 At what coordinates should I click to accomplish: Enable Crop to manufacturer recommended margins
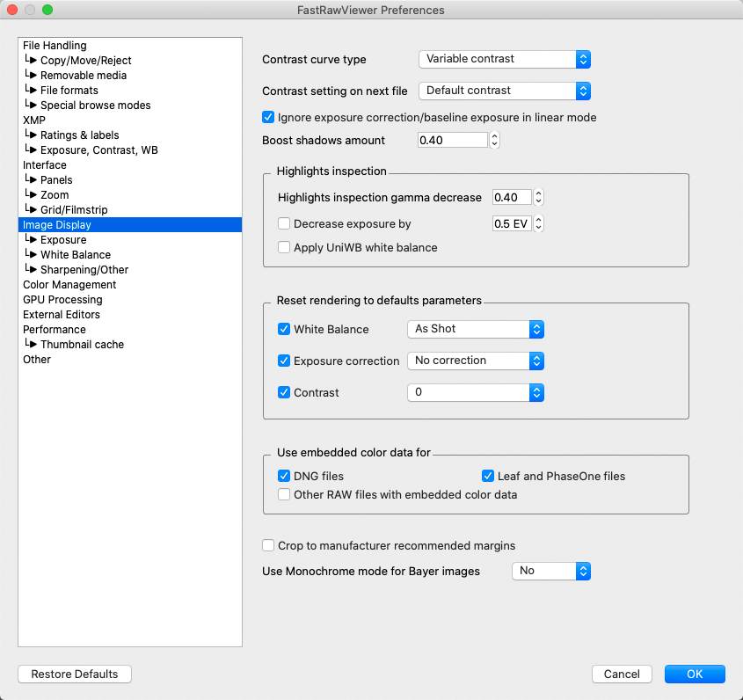click(269, 546)
